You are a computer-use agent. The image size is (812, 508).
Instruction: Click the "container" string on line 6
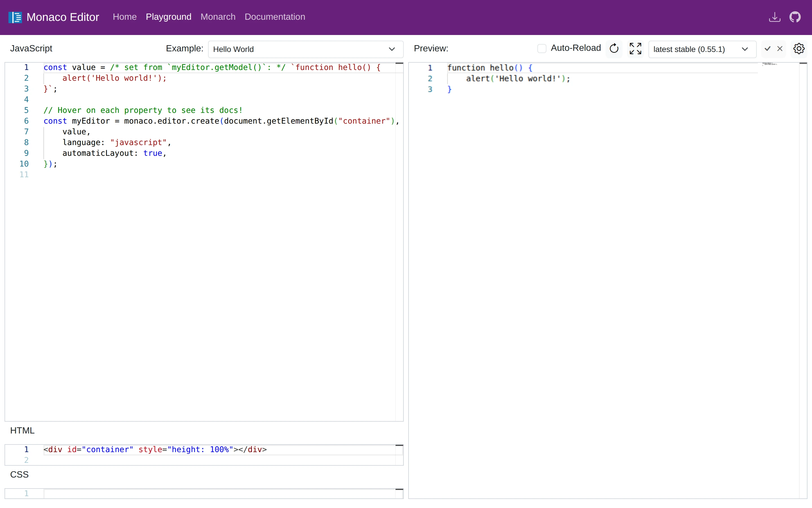(364, 121)
